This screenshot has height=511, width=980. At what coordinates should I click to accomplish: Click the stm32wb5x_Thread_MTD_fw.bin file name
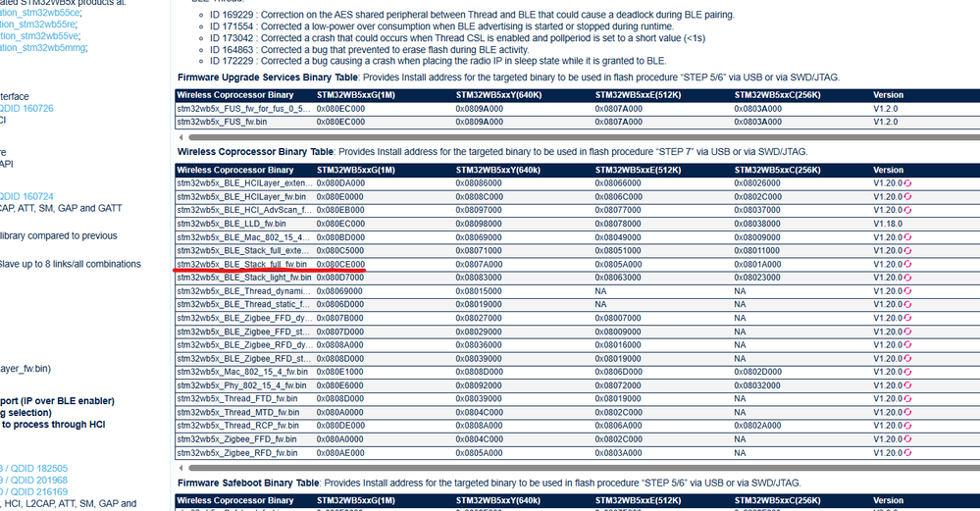[238, 412]
